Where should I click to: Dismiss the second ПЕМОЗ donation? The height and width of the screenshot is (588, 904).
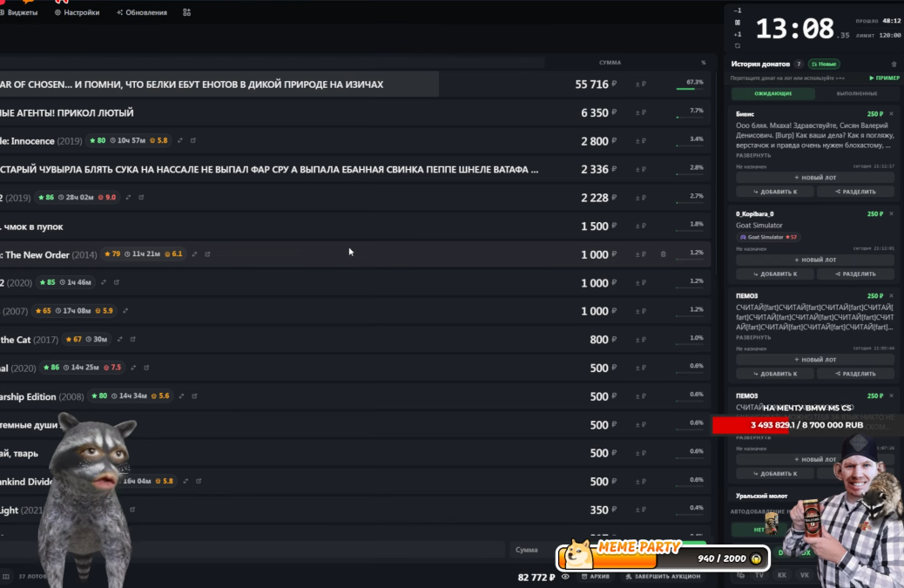click(891, 396)
